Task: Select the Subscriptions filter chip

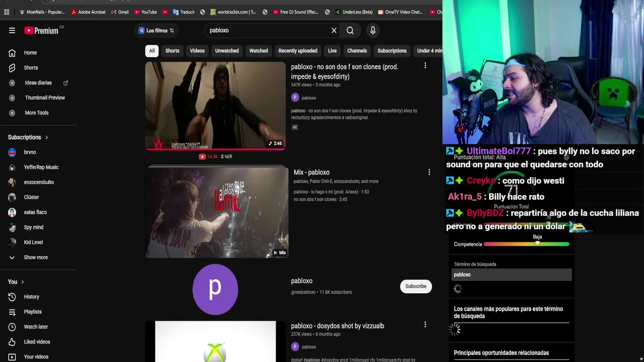Action: 392,51
